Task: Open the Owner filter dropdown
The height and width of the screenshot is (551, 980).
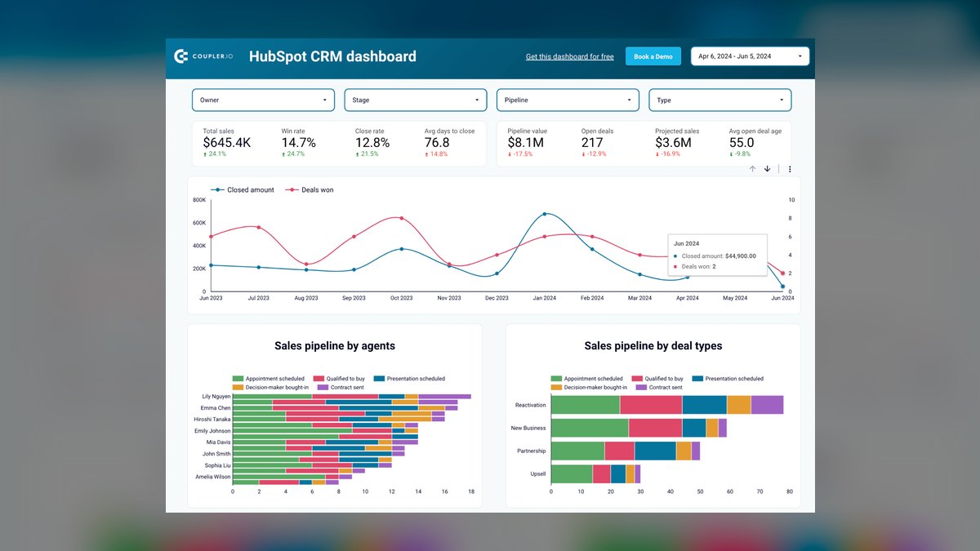Action: tap(263, 100)
